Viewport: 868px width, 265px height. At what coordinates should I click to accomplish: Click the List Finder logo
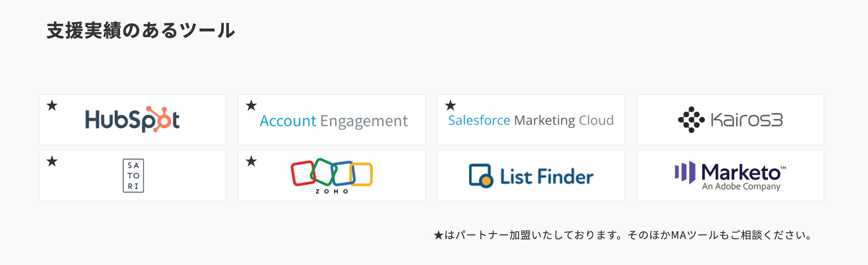tap(531, 176)
